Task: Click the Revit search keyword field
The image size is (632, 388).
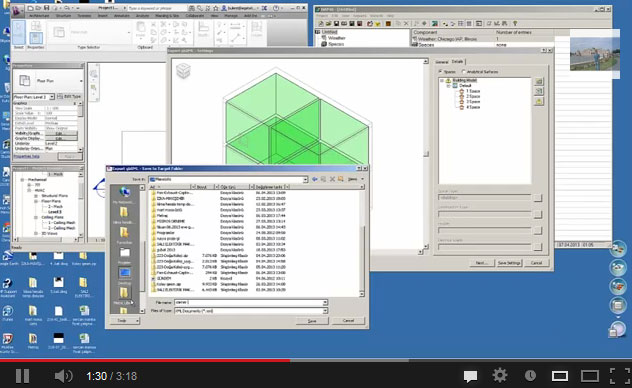Action: point(157,8)
